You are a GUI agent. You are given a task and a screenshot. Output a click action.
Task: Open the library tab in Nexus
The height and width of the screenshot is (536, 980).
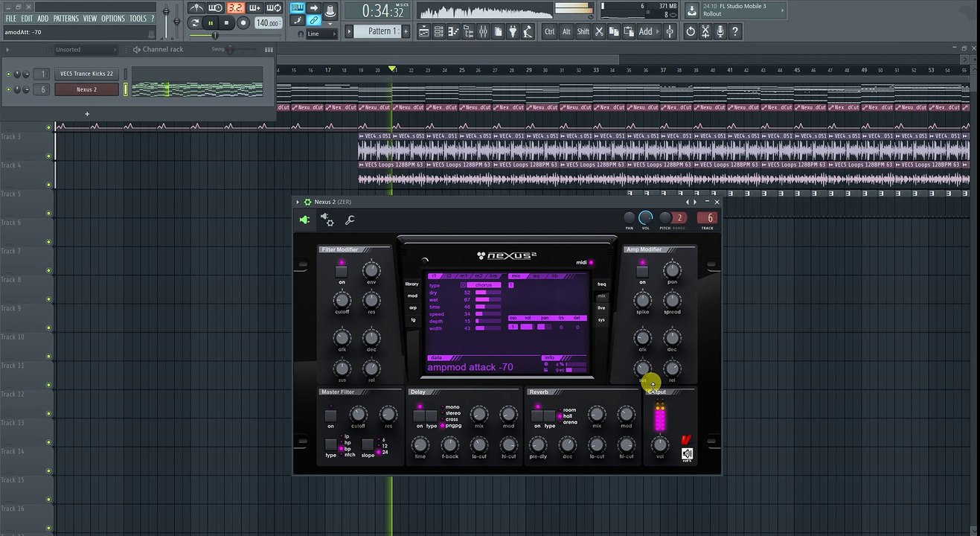pyautogui.click(x=411, y=284)
